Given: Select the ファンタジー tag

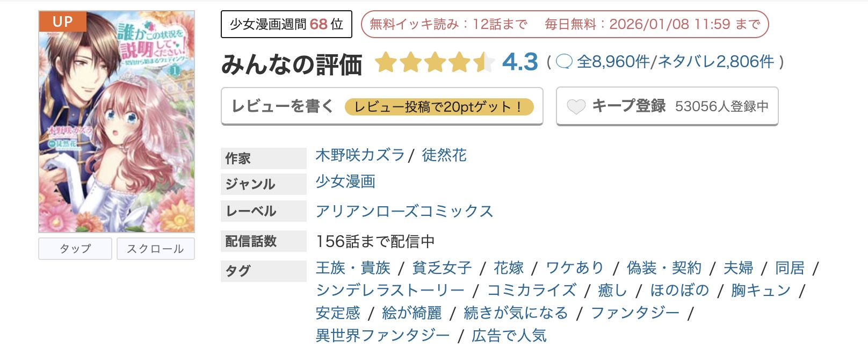Looking at the screenshot, I should click(634, 312).
